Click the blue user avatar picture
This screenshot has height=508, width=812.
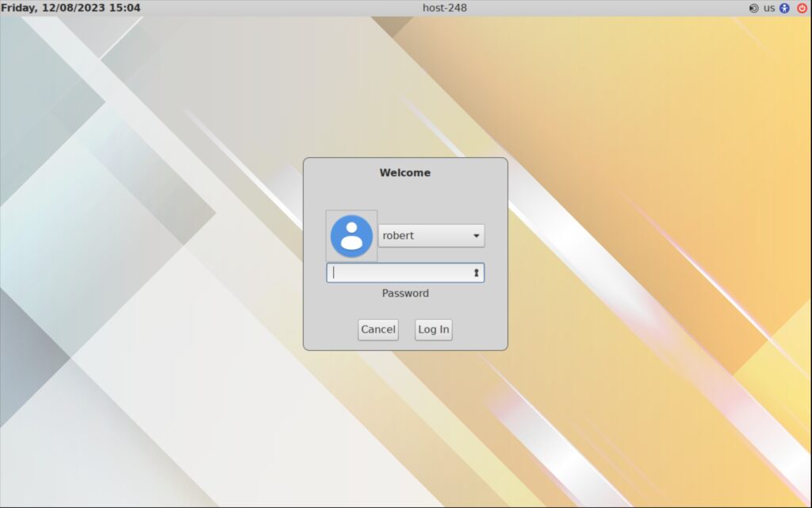tap(351, 236)
